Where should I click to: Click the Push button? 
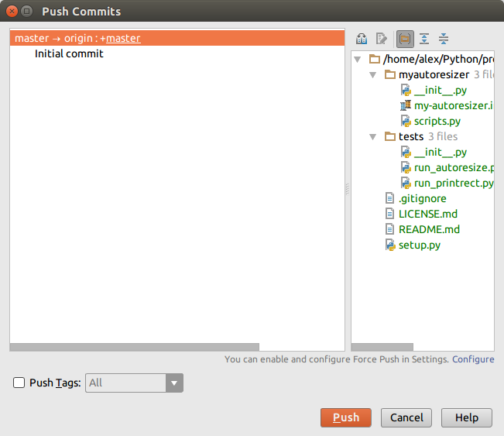[x=346, y=417]
